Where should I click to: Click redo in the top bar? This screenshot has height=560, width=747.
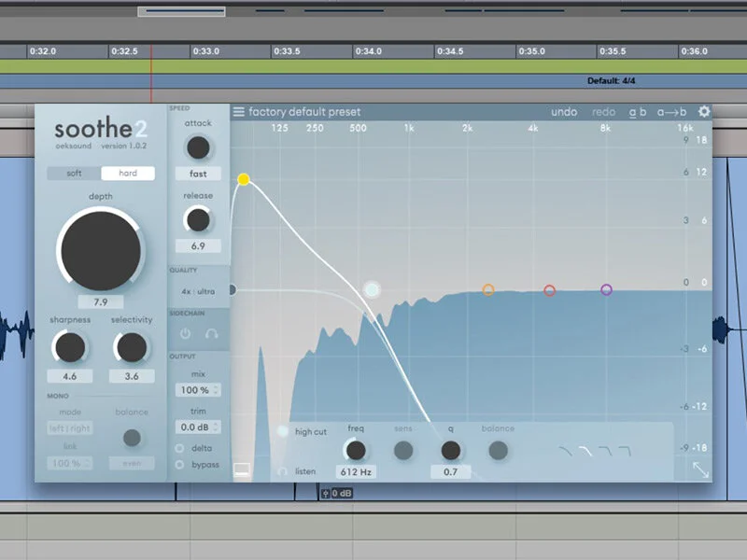[x=603, y=112]
